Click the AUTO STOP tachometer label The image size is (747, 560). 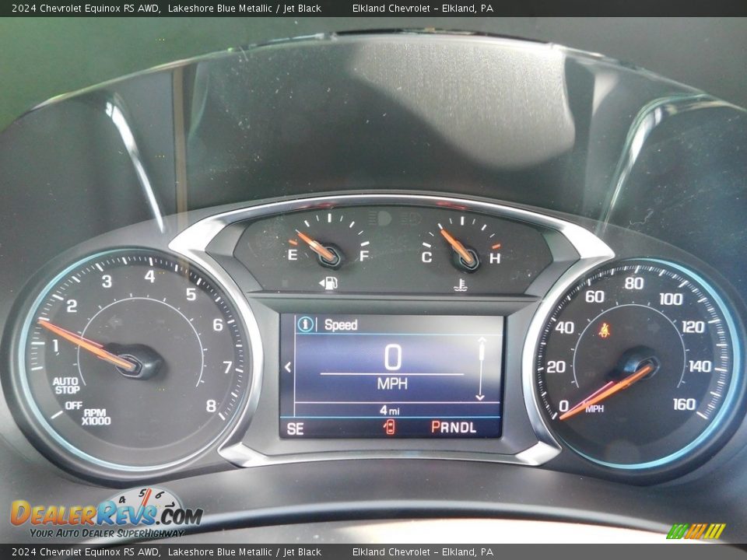[66, 386]
